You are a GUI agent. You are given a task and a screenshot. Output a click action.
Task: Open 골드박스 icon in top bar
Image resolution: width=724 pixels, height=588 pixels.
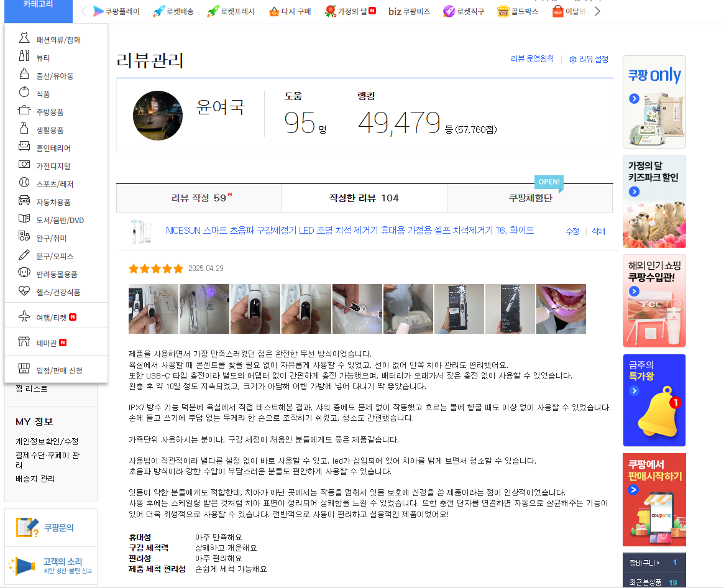click(503, 11)
